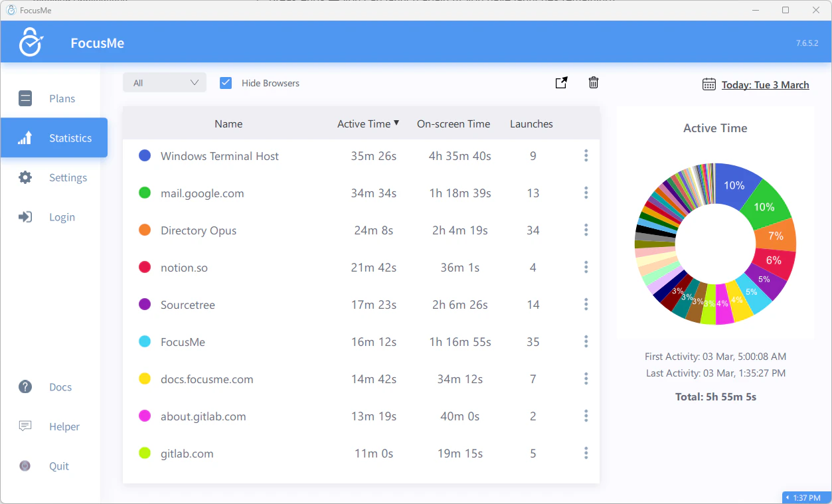Expand the All filter dropdown
This screenshot has width=832, height=504.
tap(165, 83)
